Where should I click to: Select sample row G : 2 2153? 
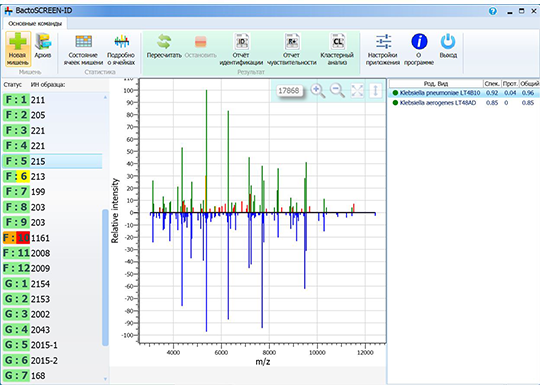[52, 299]
